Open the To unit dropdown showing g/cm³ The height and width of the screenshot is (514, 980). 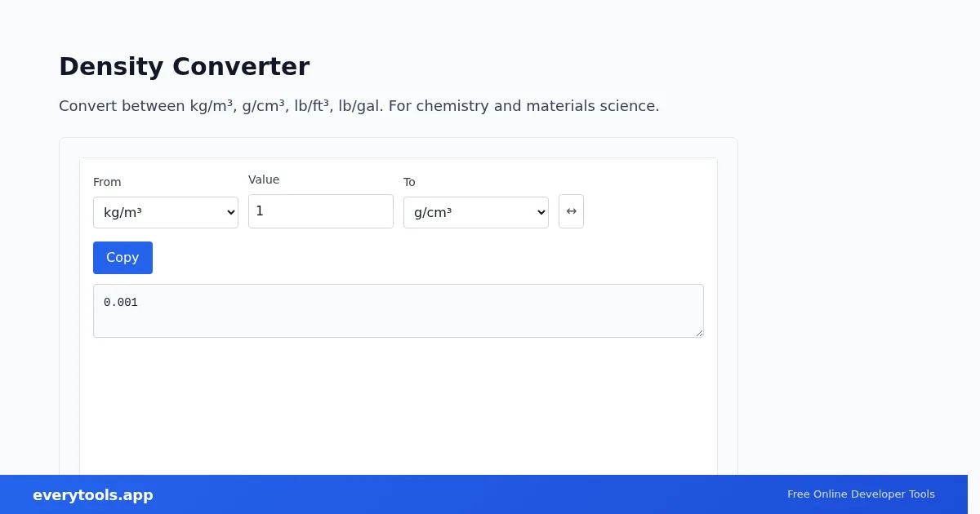click(x=476, y=212)
